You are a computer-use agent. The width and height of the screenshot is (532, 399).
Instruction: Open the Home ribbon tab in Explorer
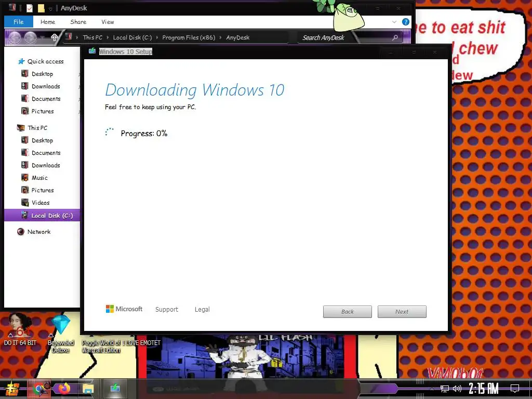[x=47, y=22]
